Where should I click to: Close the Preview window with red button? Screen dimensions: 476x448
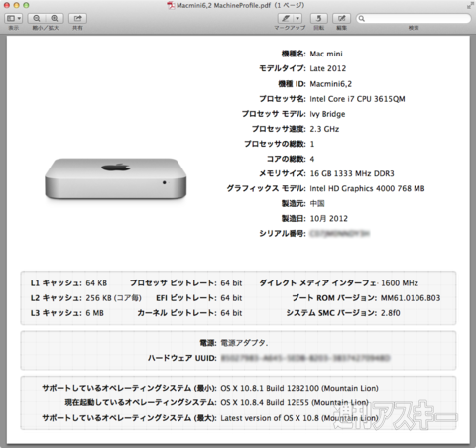(x=7, y=5)
